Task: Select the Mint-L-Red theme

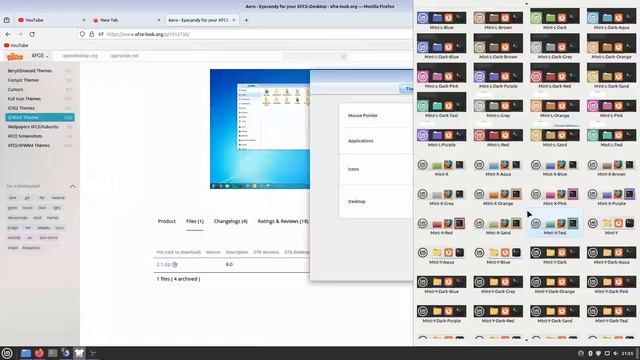Action: (x=498, y=138)
